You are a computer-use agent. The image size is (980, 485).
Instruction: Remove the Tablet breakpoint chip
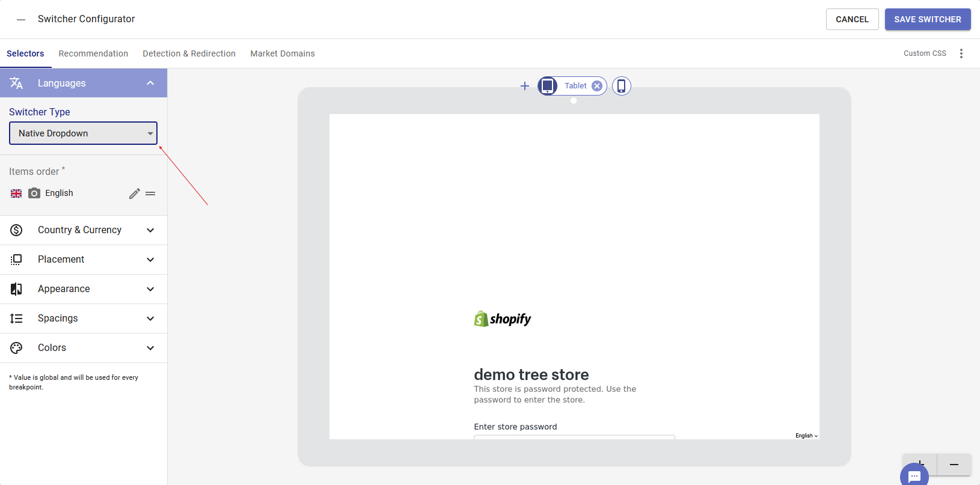(x=597, y=86)
